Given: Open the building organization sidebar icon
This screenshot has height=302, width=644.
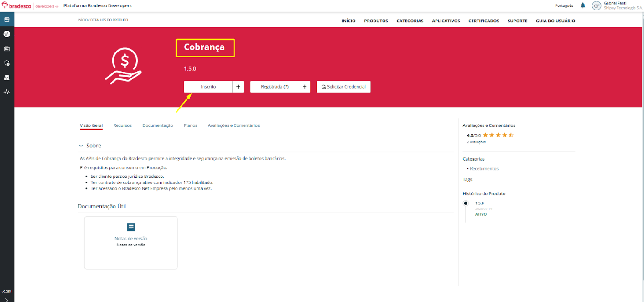Looking at the screenshot, I should coord(7,78).
